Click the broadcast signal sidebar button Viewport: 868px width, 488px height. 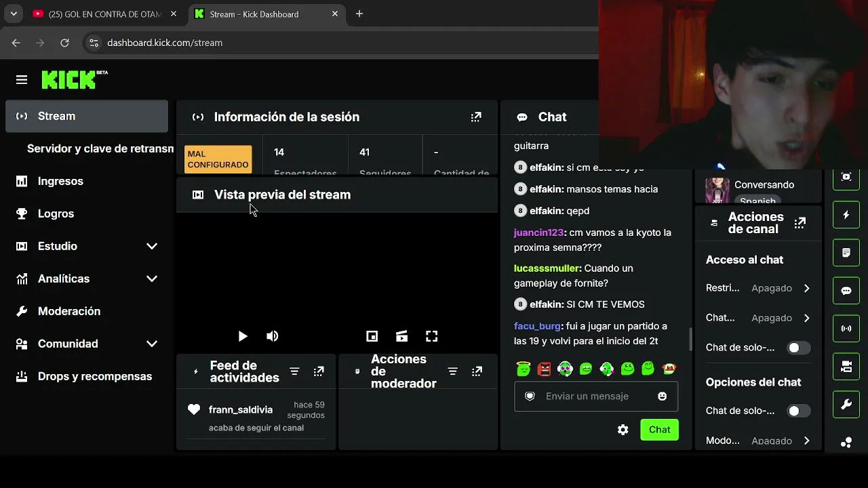846,329
